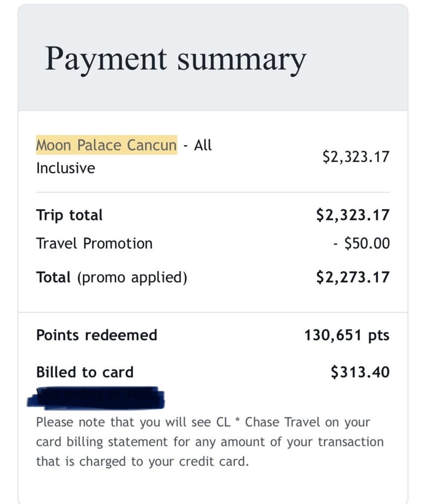Select the $2,273.17 total amount
This screenshot has height=504, width=426.
pos(353,277)
